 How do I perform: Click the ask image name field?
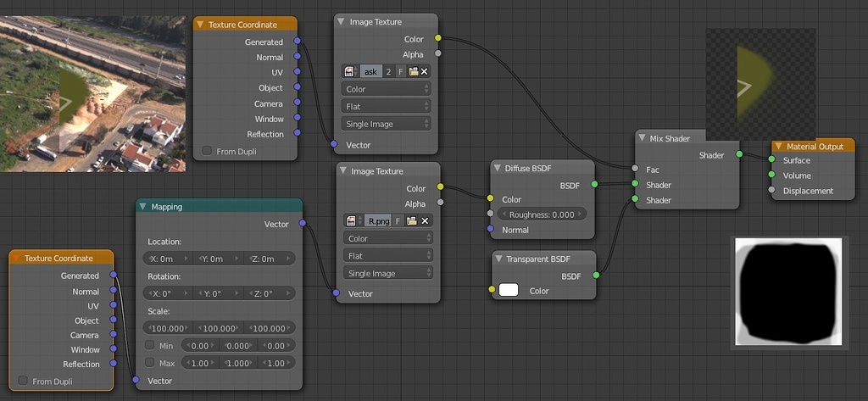[x=371, y=71]
